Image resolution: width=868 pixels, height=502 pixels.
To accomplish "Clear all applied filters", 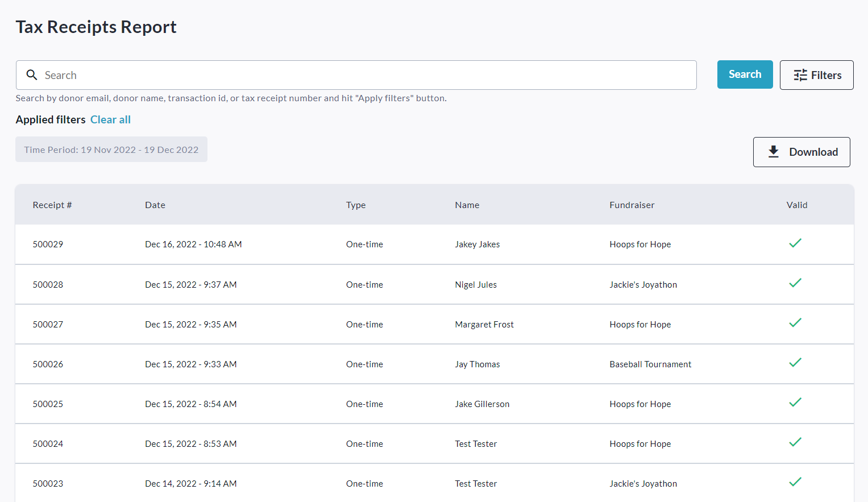I will 110,120.
